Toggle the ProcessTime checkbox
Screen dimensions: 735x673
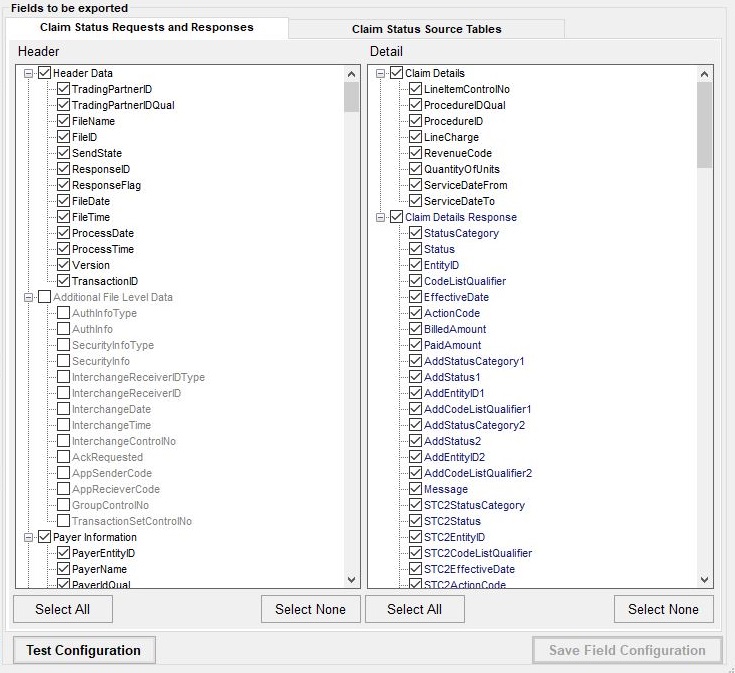[63, 249]
